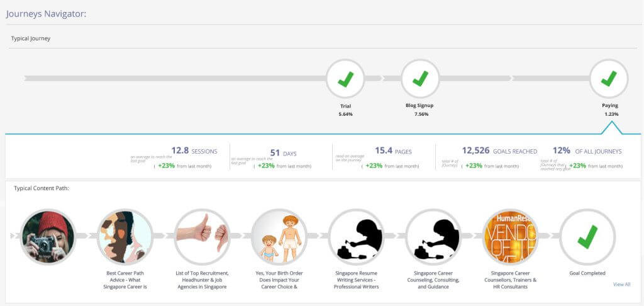Click the 51 Days metric
644x306 pixels.
point(284,154)
